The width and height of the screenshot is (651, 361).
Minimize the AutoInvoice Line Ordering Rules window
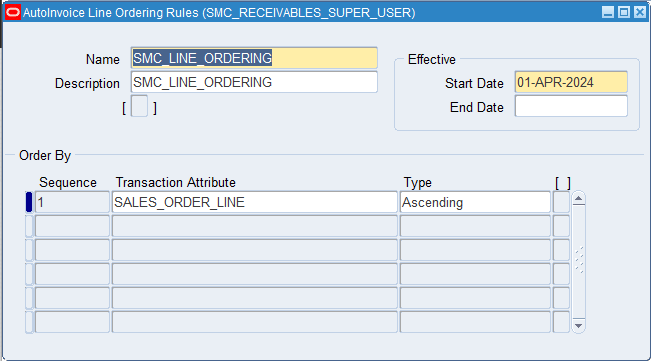click(608, 12)
